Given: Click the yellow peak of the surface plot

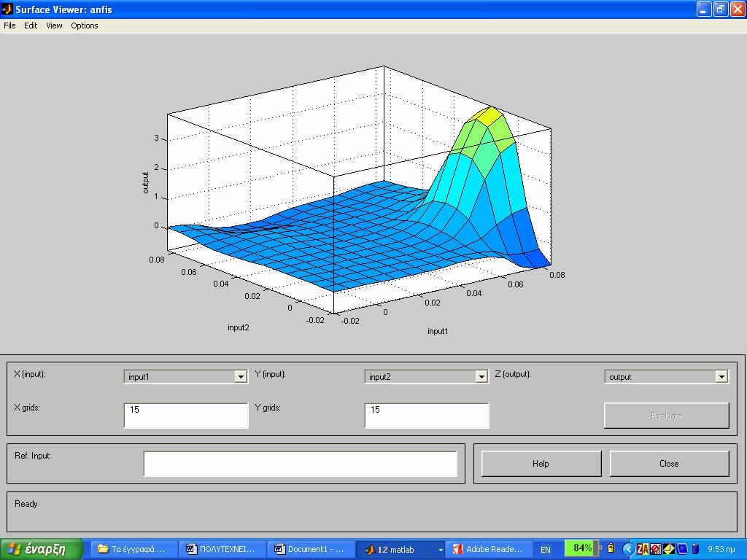Looking at the screenshot, I should [491, 116].
